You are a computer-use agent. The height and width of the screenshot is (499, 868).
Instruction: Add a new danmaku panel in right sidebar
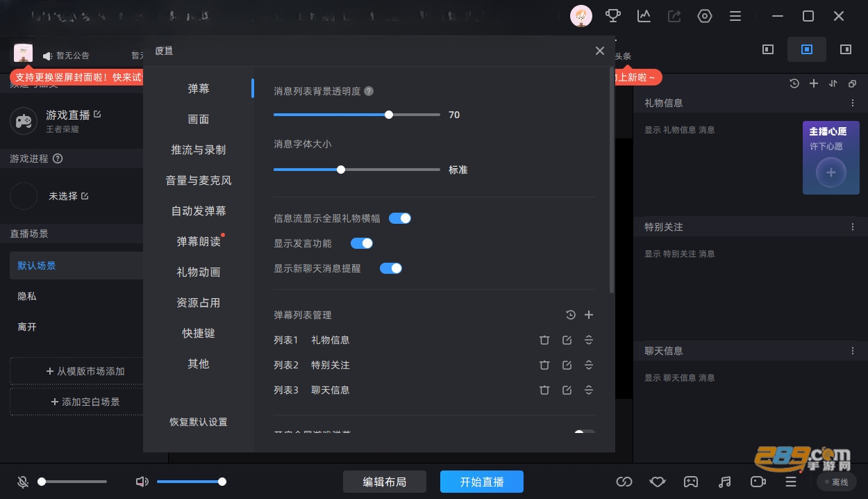(814, 83)
